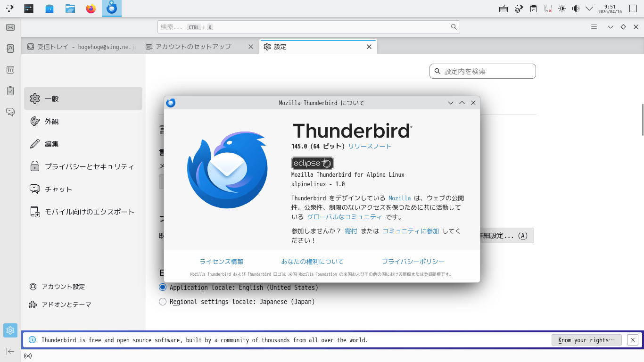Screen dimensions: 644x362
Task: Open the 一般 settings category
Action: 83,99
